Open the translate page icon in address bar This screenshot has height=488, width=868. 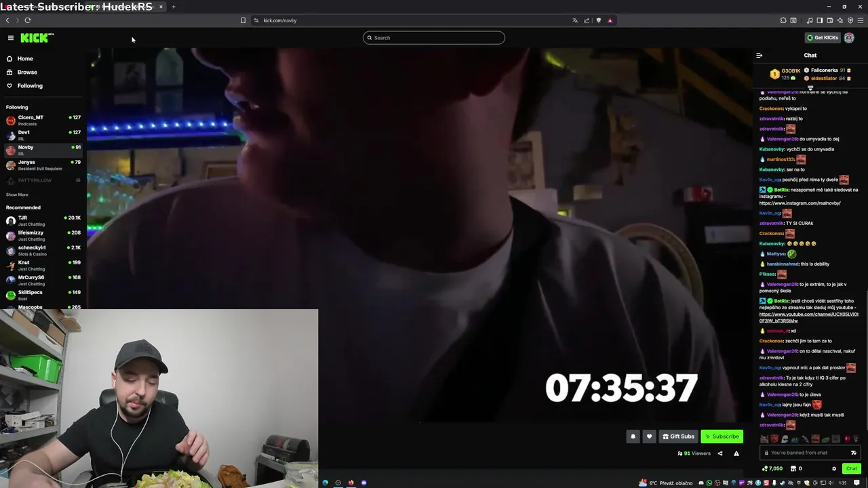tap(575, 20)
